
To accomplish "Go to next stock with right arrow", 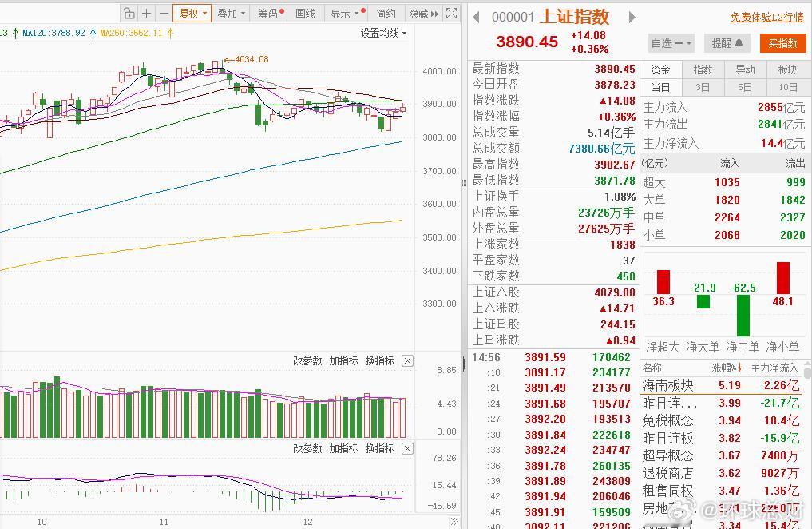I will tap(632, 18).
